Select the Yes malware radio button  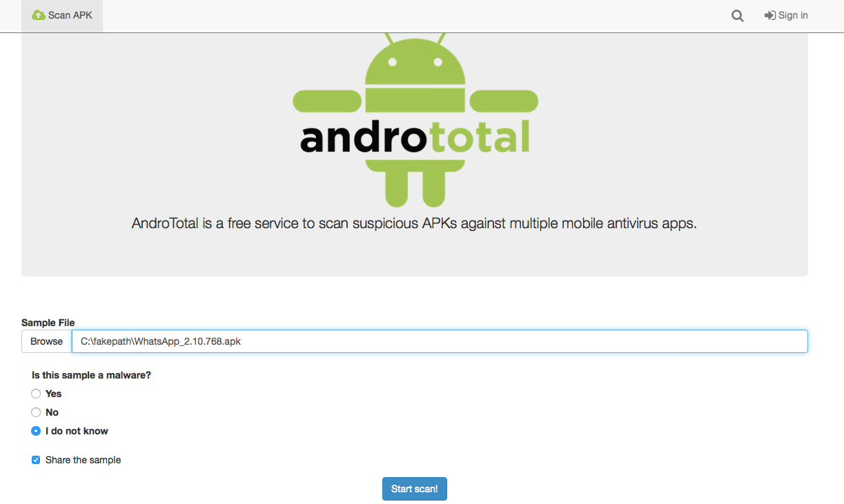tap(36, 394)
